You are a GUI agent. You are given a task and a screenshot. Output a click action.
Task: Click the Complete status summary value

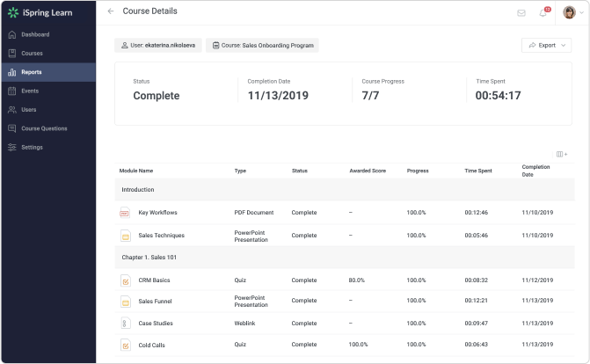pyautogui.click(x=157, y=96)
